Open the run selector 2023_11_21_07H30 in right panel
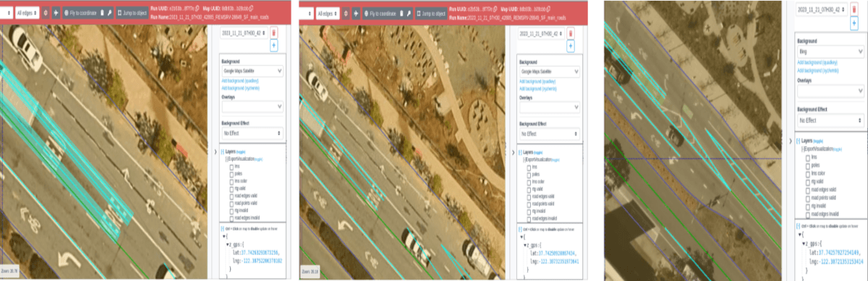Viewport: 868px width, 281px height. (x=822, y=10)
